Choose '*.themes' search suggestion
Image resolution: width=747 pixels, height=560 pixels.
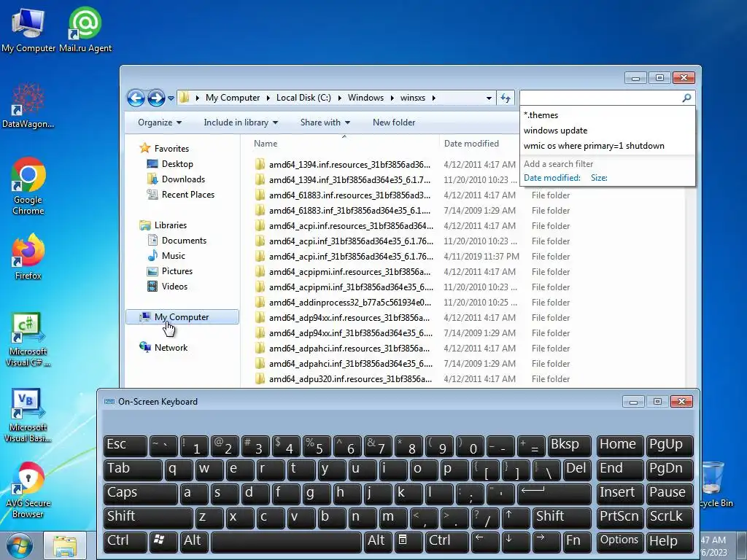pyautogui.click(x=608, y=115)
